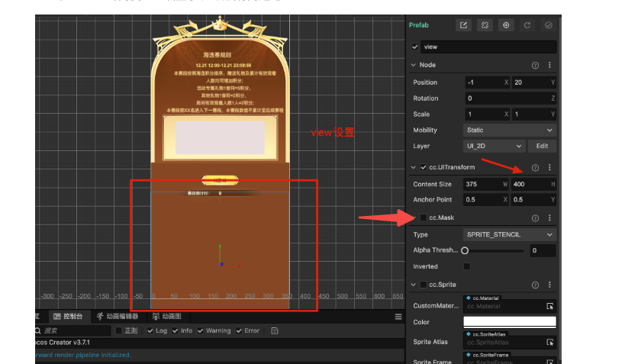Click the Position Y field
Viewport: 625px width, 364px height.
coord(533,82)
